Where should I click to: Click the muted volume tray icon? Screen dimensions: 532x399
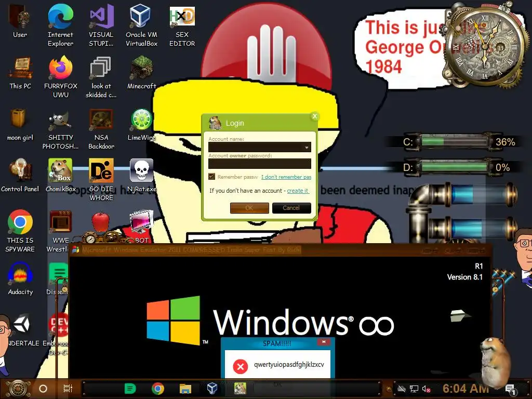pos(426,389)
